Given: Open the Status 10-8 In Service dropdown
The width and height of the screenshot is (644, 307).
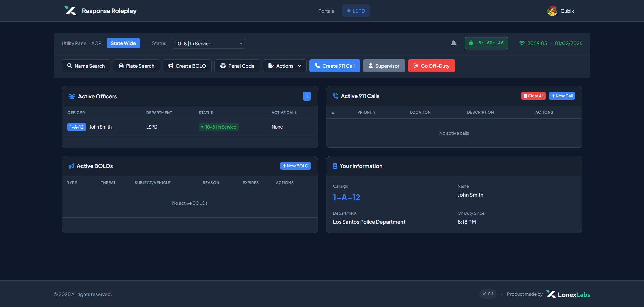Looking at the screenshot, I should click(209, 43).
